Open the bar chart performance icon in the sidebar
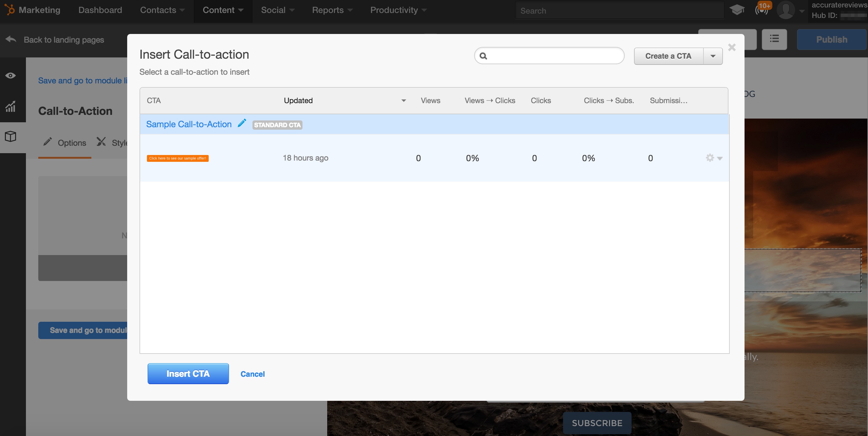The height and width of the screenshot is (436, 868). click(10, 107)
